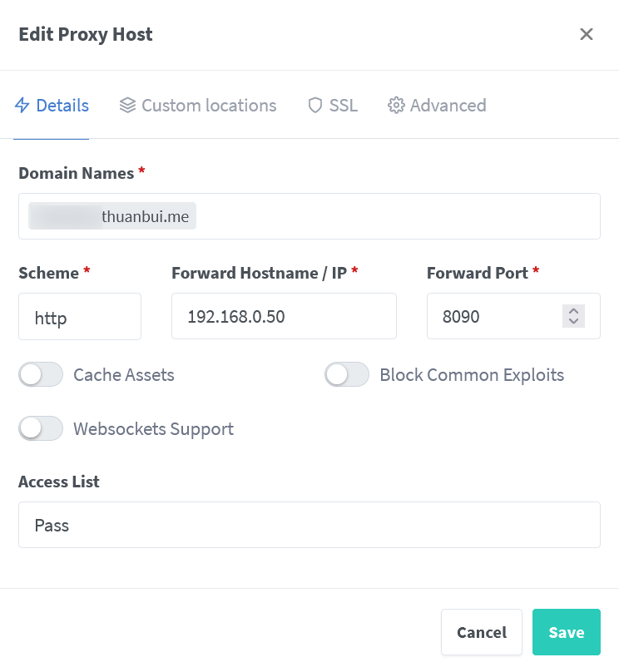Click the stacked layers icon beside Custom locations
This screenshot has width=619, height=672.
(x=127, y=105)
